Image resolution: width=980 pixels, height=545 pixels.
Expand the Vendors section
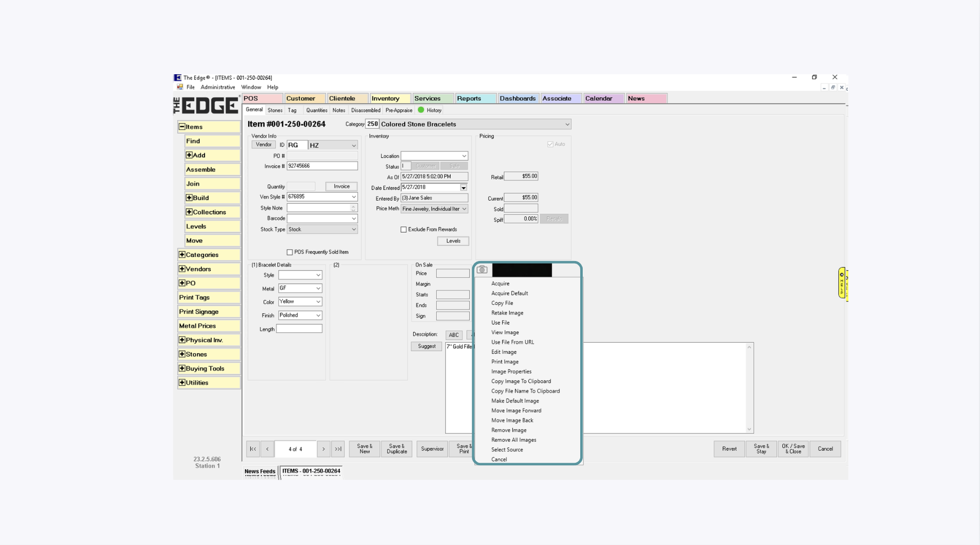[182, 269]
